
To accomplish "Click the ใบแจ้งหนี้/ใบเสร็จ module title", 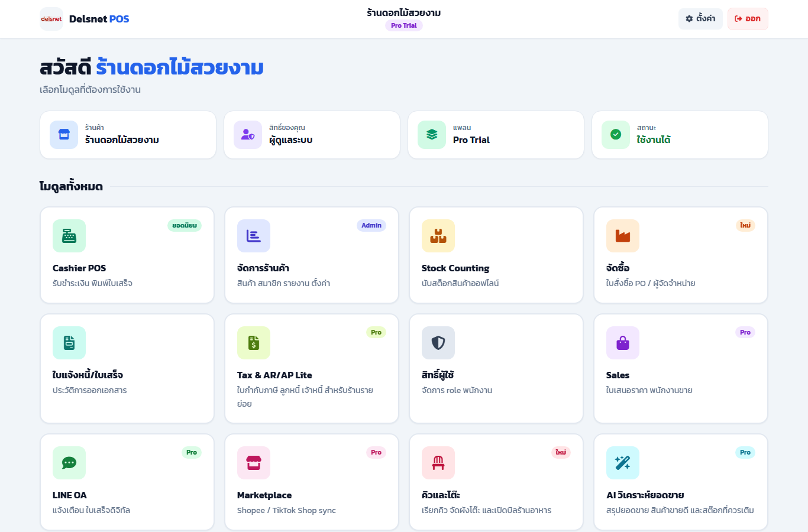I will tap(88, 375).
